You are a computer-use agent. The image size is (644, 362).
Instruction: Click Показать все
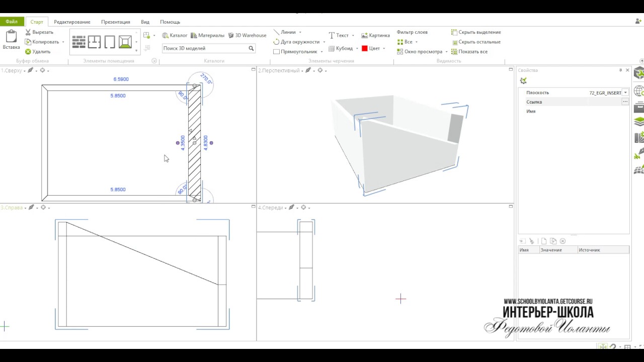pos(469,51)
